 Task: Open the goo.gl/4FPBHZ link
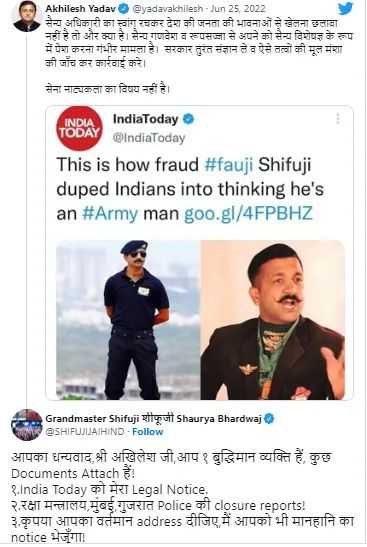coord(248,213)
